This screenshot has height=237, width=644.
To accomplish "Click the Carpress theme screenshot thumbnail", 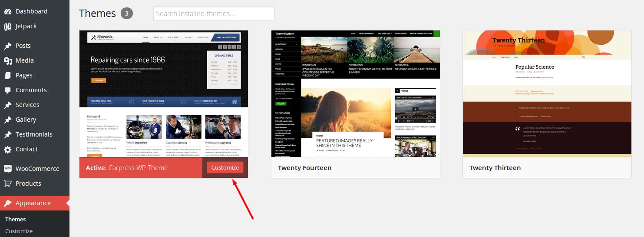I will 164,93.
